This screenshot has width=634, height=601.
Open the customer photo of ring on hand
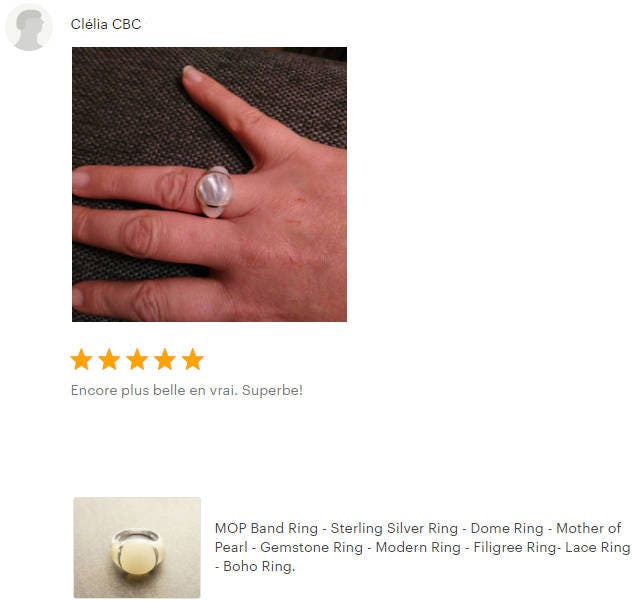[209, 184]
